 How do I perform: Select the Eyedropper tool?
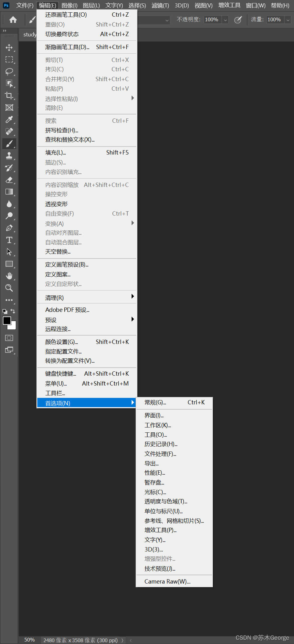coord(9,120)
